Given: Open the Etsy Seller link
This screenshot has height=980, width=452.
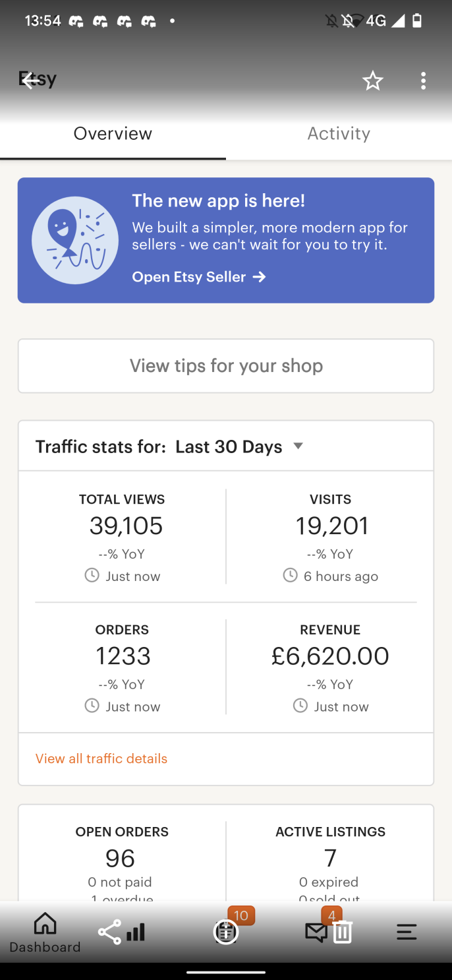Looking at the screenshot, I should click(x=198, y=277).
